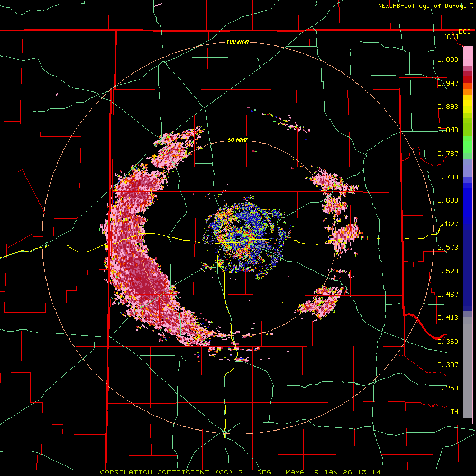476x476 pixels.
Task: Click the "100 NMI" range ring label
Action: click(x=237, y=42)
